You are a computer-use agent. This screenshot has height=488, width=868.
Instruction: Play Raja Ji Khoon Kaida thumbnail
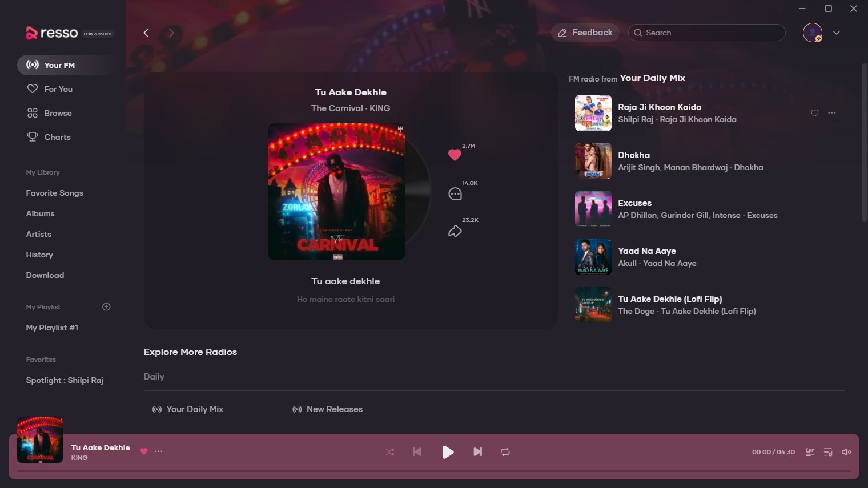[593, 113]
